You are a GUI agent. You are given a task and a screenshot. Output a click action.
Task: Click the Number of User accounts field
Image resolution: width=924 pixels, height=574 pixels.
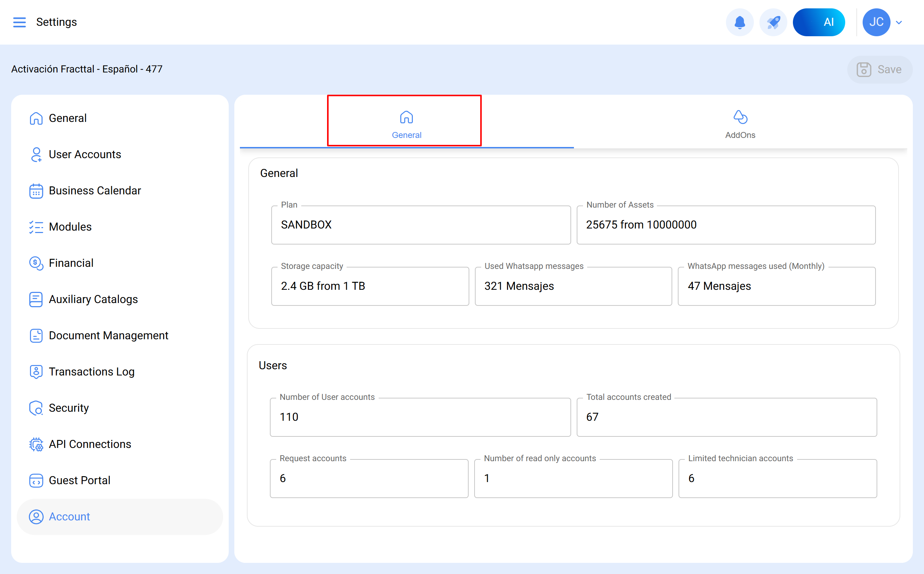(420, 417)
